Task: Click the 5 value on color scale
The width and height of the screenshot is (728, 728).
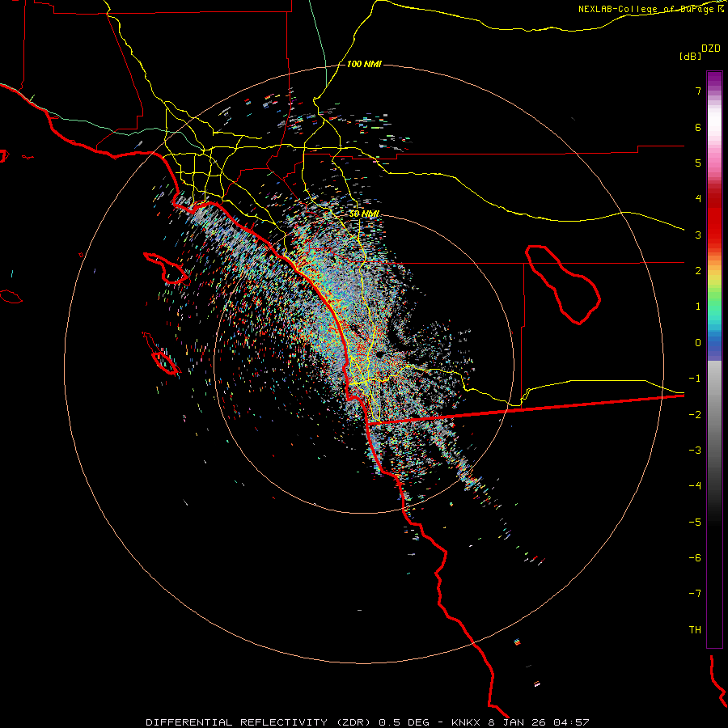Action: 698,163
